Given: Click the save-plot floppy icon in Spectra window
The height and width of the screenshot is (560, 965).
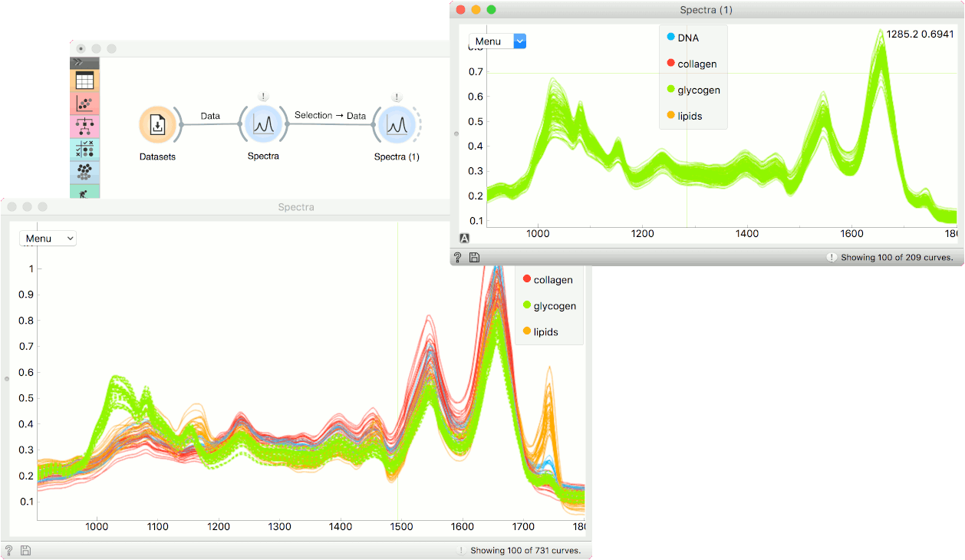Looking at the screenshot, I should [26, 550].
